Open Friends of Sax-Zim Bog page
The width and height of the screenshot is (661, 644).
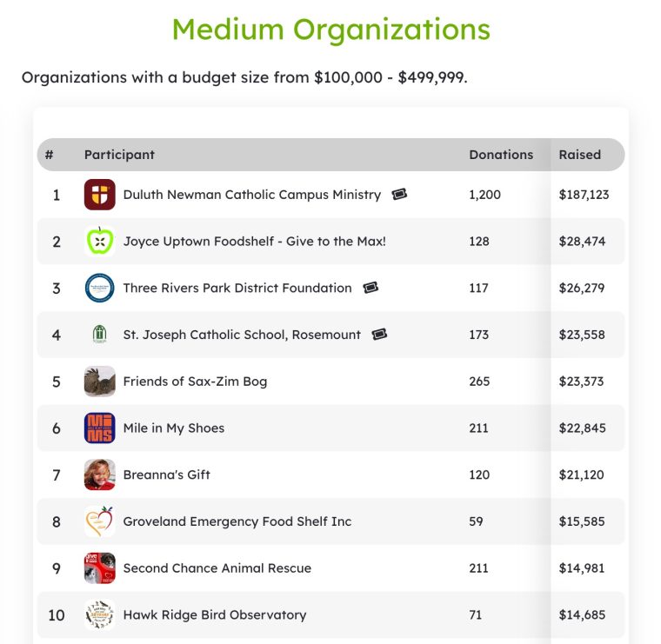click(x=195, y=382)
